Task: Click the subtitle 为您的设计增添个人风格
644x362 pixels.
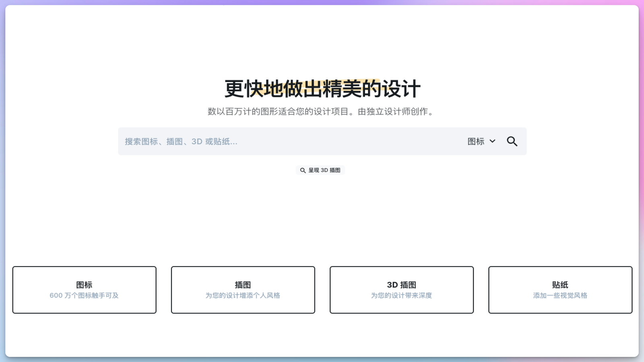Action: tap(243, 295)
